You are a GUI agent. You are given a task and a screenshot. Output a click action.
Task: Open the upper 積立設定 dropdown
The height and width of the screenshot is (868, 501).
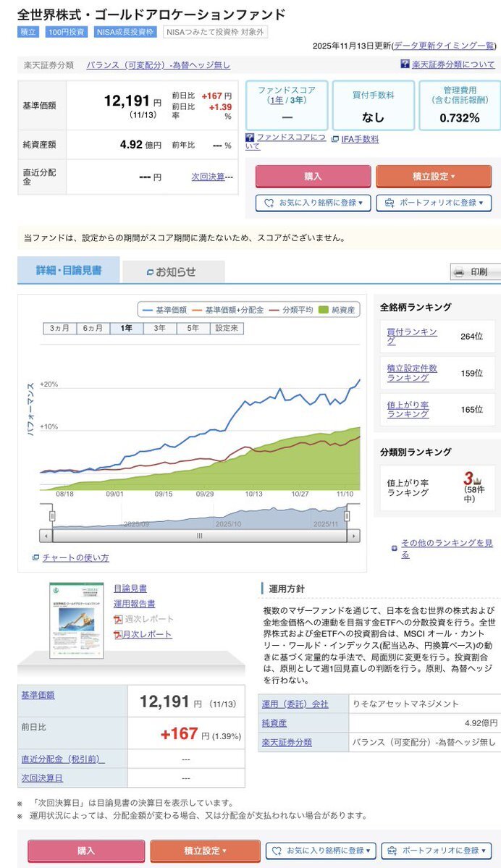tap(434, 176)
